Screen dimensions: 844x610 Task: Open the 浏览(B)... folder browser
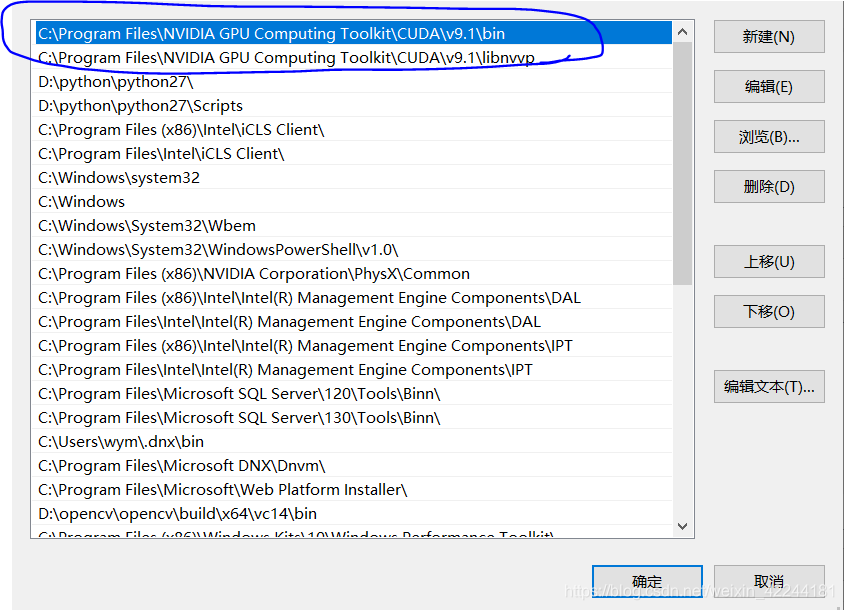[769, 137]
